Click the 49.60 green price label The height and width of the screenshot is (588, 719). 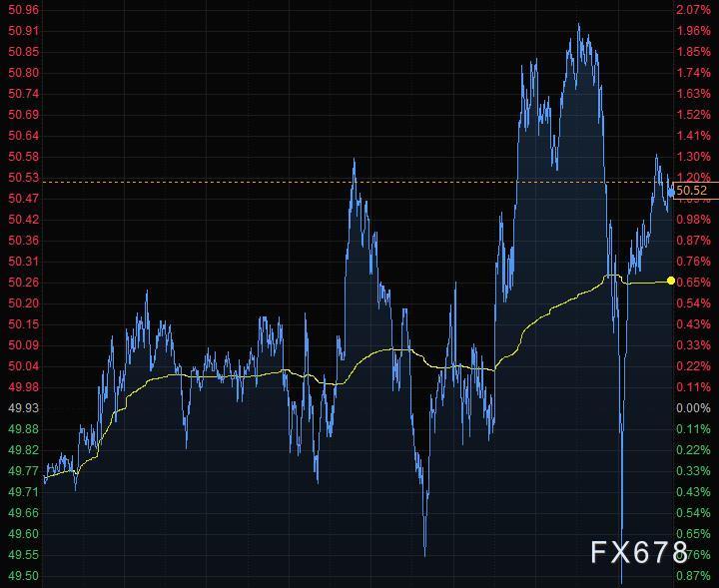[x=23, y=534]
